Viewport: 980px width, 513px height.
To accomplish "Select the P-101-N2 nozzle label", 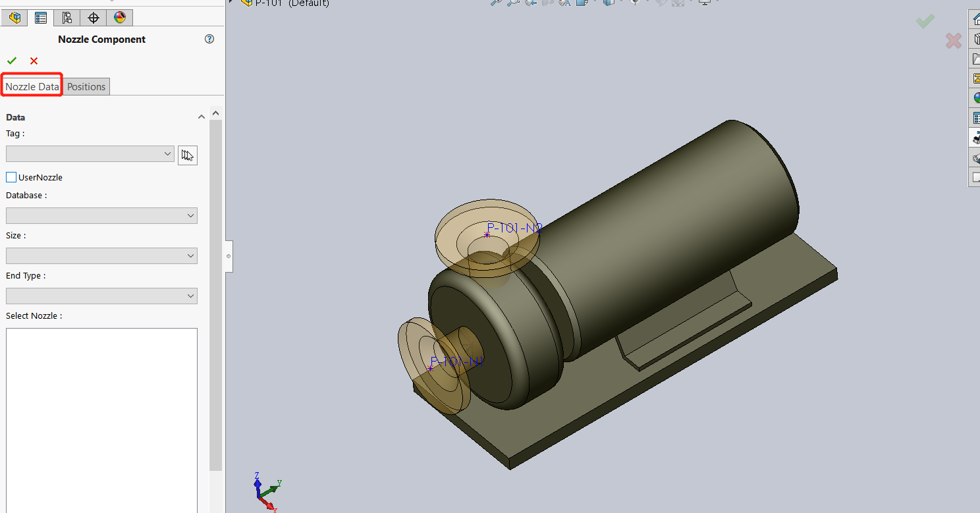I will [x=515, y=228].
